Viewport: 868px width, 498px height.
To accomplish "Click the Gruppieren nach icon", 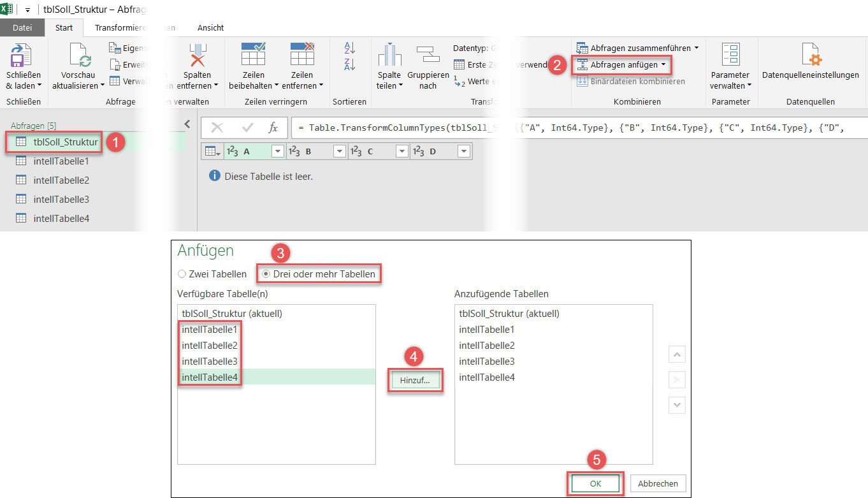I will click(x=428, y=55).
